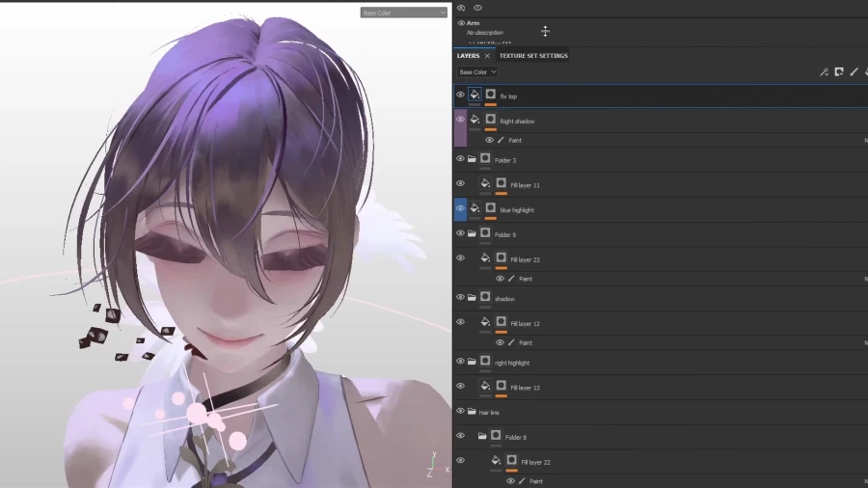Collapse Folder 9 via its folder icon
The image size is (868, 488).
[472, 234]
